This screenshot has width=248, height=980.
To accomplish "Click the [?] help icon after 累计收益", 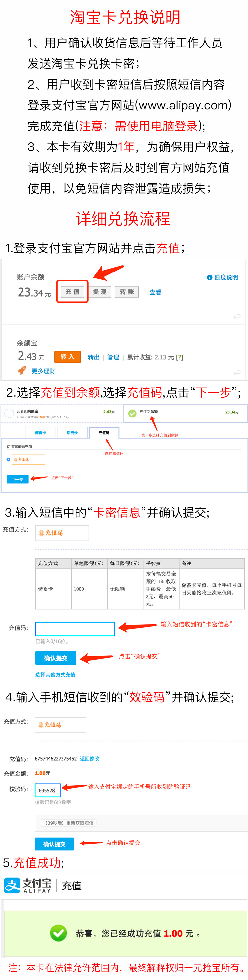I will point(180,357).
